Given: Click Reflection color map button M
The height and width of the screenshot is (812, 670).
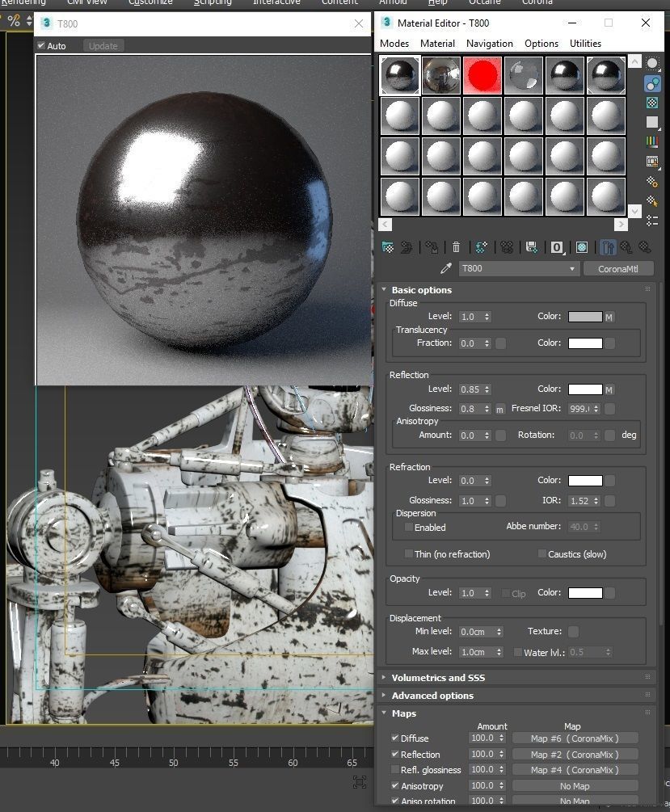Looking at the screenshot, I should (x=609, y=389).
